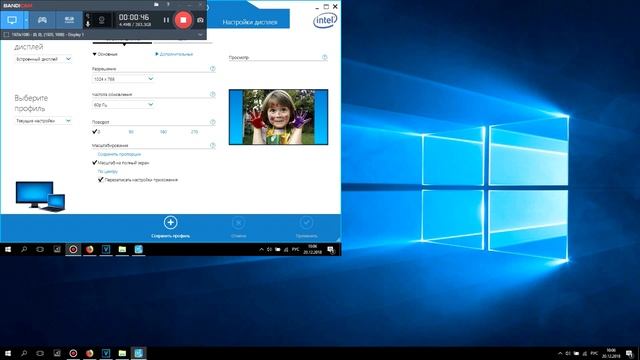The width and height of the screenshot is (640, 360).
Task: Pause the Bandicam recording
Action: [x=166, y=20]
